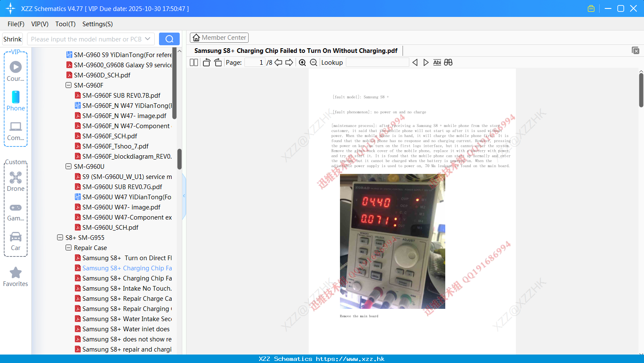Open SM-G960 S9 YiDianTong file
This screenshot has height=363, width=644.
[x=119, y=55]
